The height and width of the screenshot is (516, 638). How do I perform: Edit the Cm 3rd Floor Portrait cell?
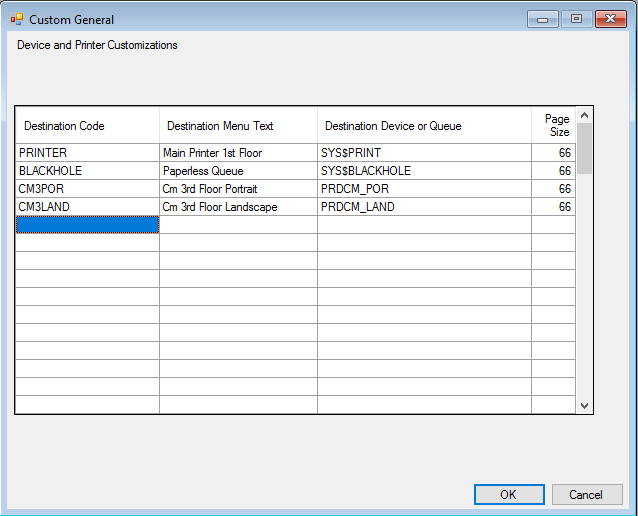point(238,188)
